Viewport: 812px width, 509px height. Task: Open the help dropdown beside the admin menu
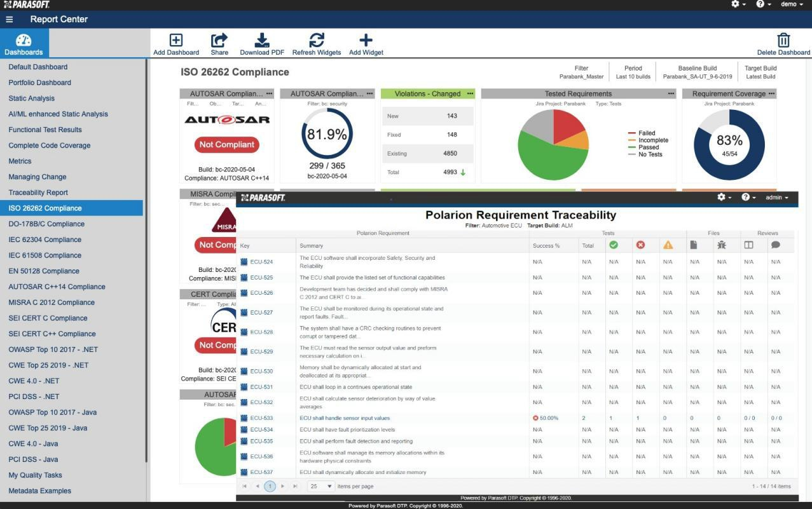pos(748,198)
